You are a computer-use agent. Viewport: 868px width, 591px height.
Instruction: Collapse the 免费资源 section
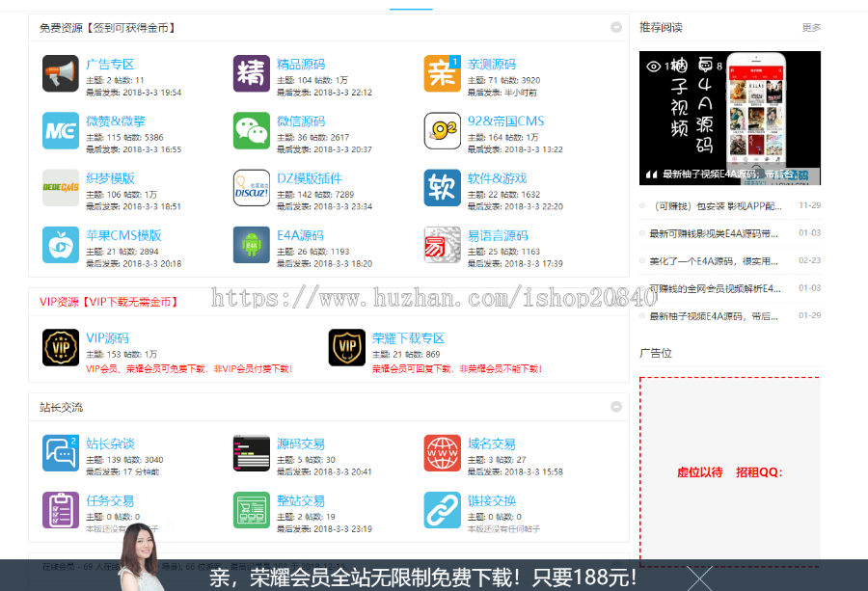coord(616,28)
